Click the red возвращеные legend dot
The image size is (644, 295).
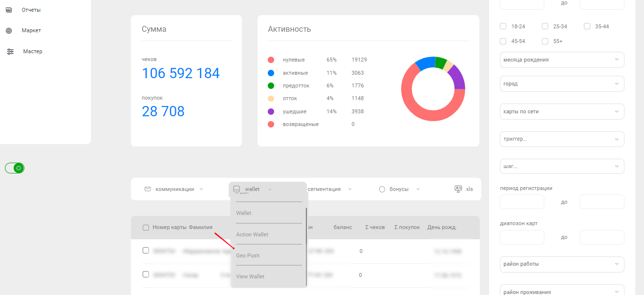click(271, 124)
